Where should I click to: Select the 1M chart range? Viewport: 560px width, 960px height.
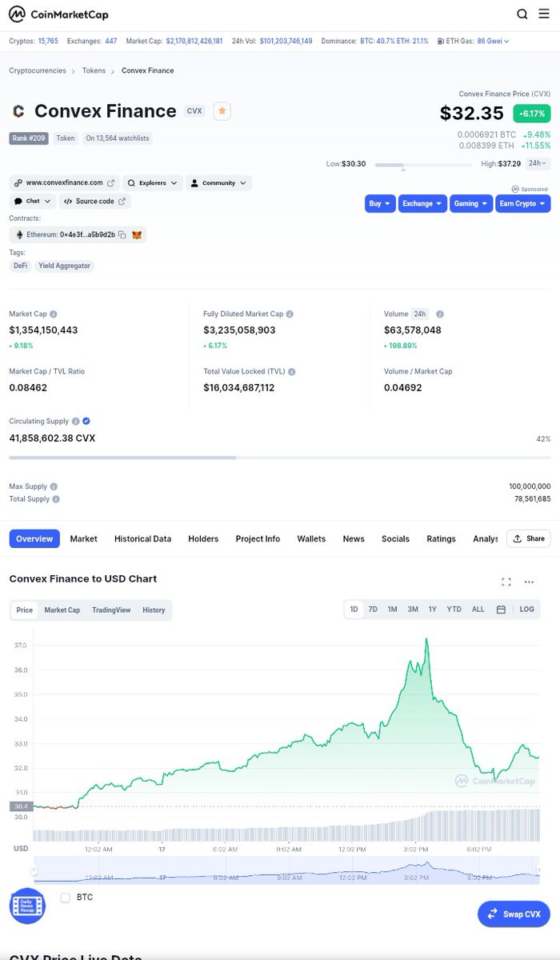pyautogui.click(x=393, y=610)
